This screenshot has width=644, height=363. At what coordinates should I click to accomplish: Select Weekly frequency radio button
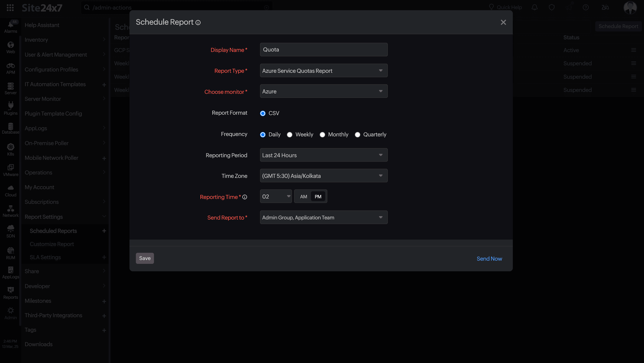pyautogui.click(x=289, y=135)
